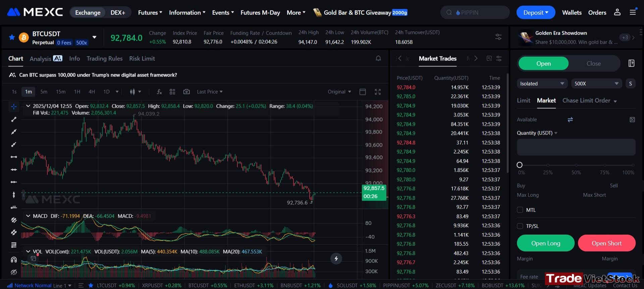Select the crosshair cursor tool

(14, 107)
